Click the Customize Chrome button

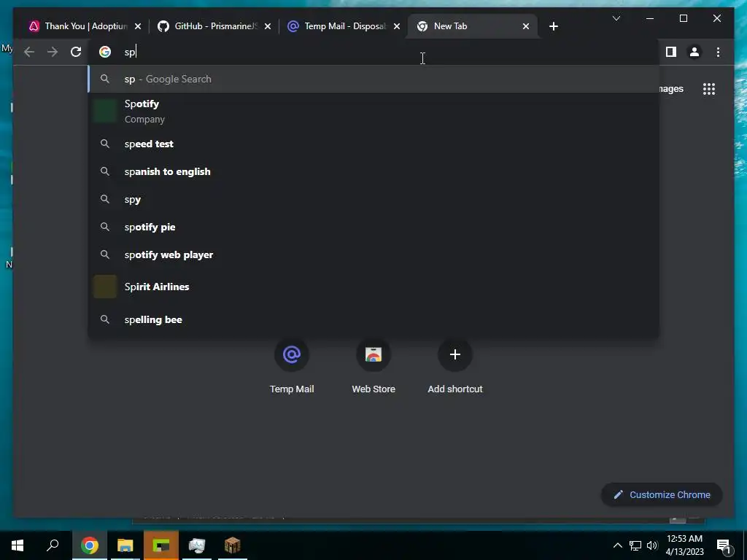coord(662,495)
